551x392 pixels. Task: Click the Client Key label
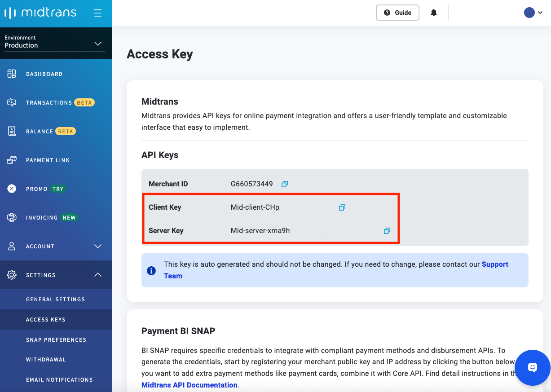[x=165, y=207]
